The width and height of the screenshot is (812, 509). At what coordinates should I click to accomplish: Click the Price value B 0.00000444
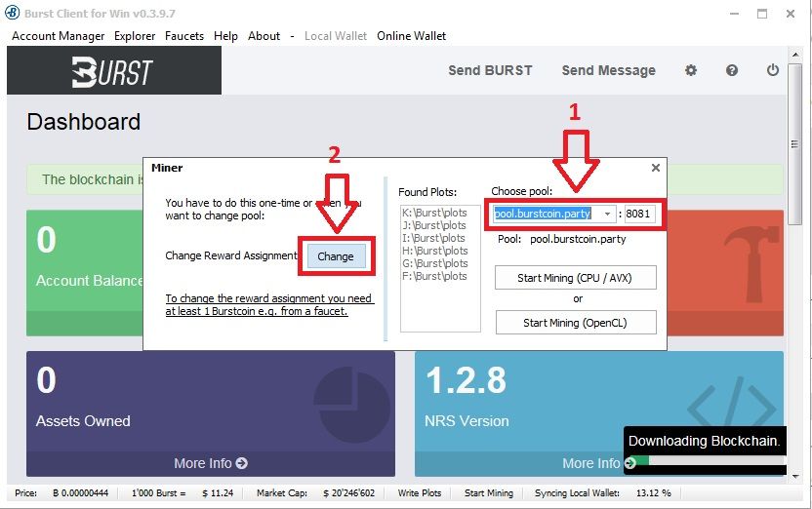(x=80, y=493)
